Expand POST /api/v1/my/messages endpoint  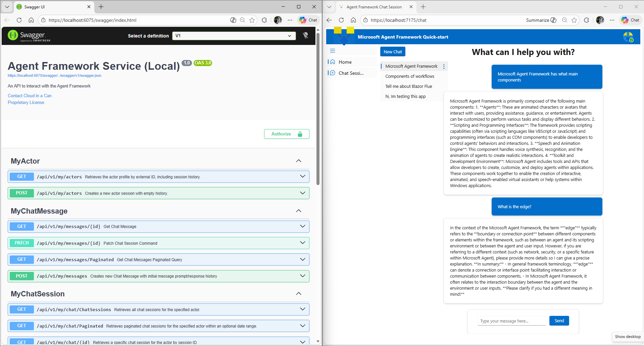[x=158, y=276]
